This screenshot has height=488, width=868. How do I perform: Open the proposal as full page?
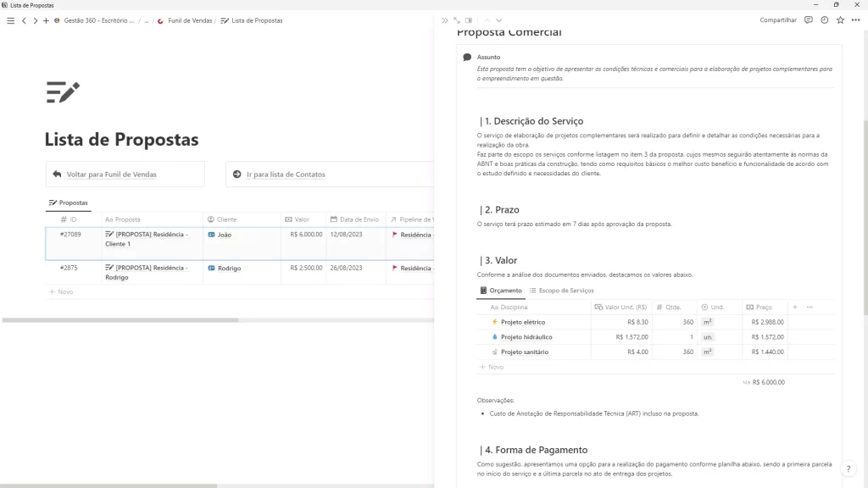click(x=457, y=20)
